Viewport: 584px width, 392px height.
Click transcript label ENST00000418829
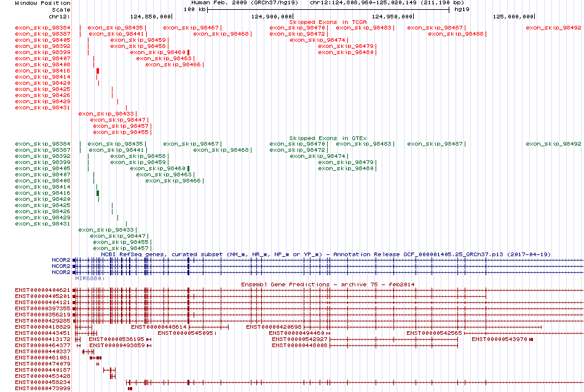point(42,327)
